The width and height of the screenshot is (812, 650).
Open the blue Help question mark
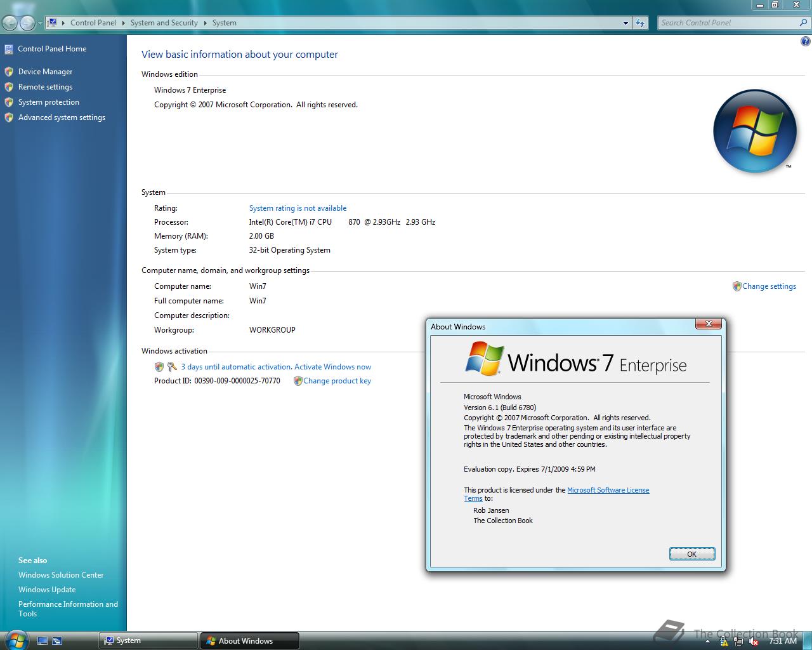806,42
